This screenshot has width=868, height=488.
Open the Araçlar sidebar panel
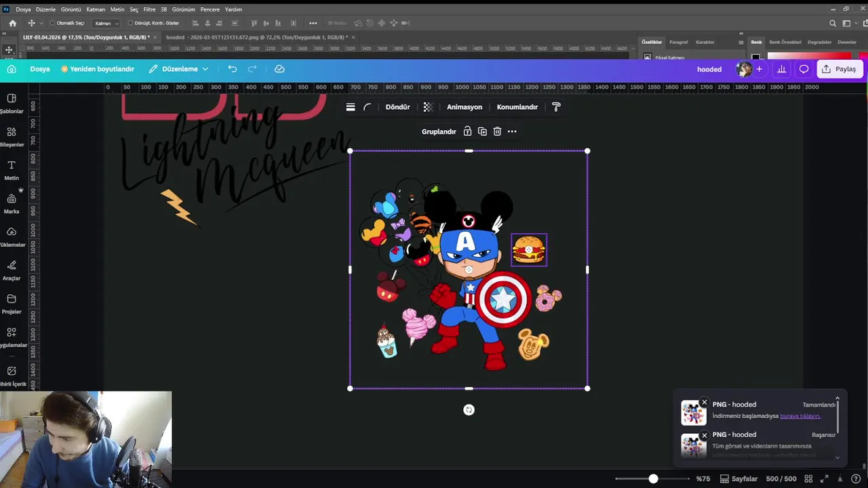(12, 270)
